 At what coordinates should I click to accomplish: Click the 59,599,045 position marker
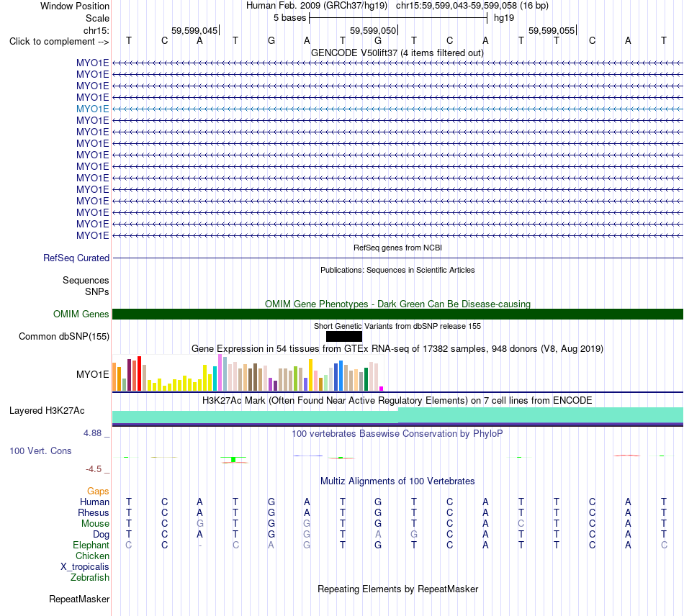point(194,30)
